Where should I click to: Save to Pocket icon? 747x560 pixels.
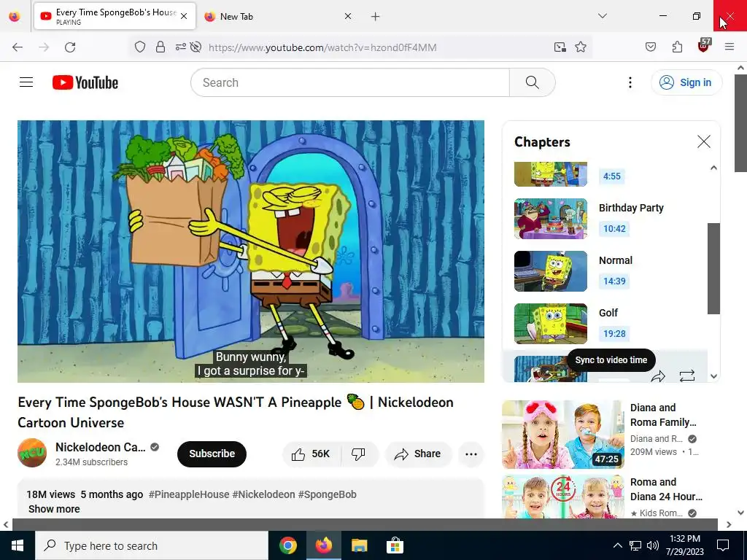(650, 47)
